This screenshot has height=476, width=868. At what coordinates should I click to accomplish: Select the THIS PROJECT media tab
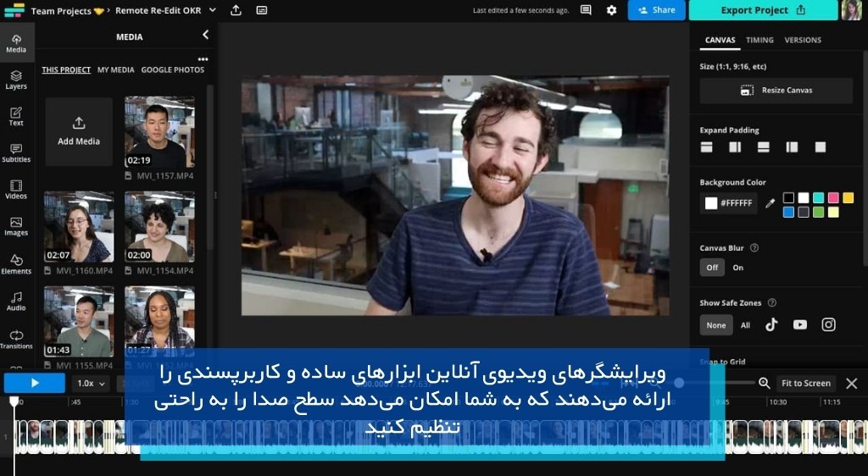tap(66, 69)
